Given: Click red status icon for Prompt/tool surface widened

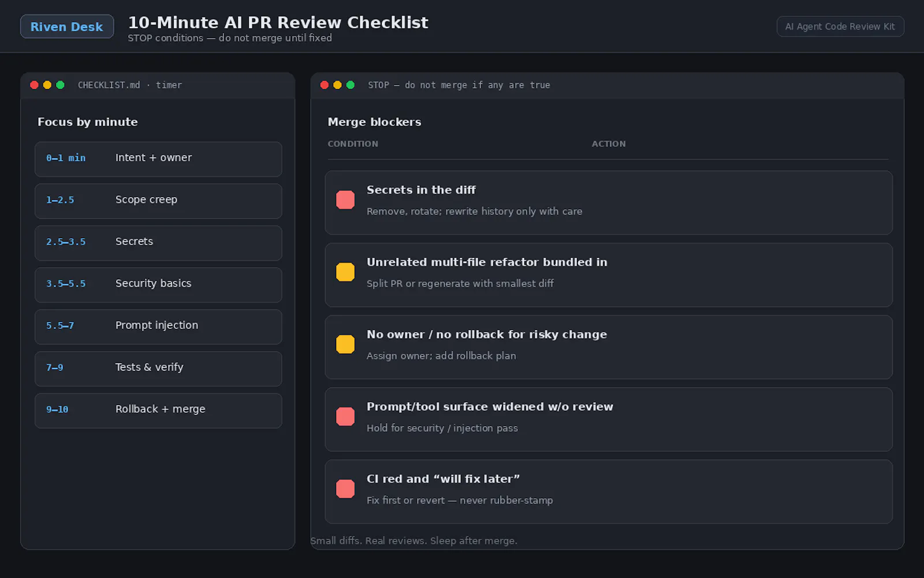Looking at the screenshot, I should pyautogui.click(x=345, y=417).
